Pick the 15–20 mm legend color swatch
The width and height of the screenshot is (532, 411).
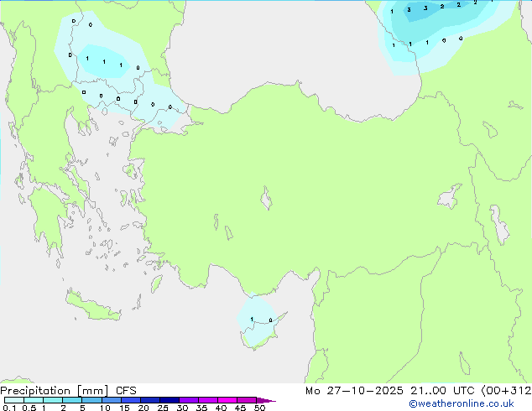point(131,400)
